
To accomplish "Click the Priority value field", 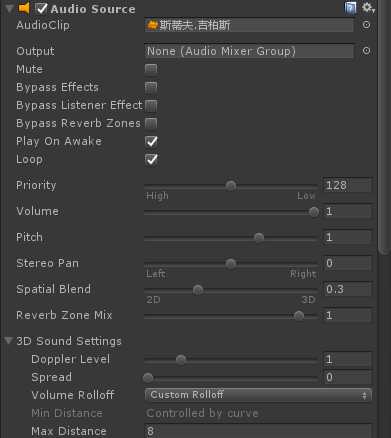I will [x=347, y=185].
